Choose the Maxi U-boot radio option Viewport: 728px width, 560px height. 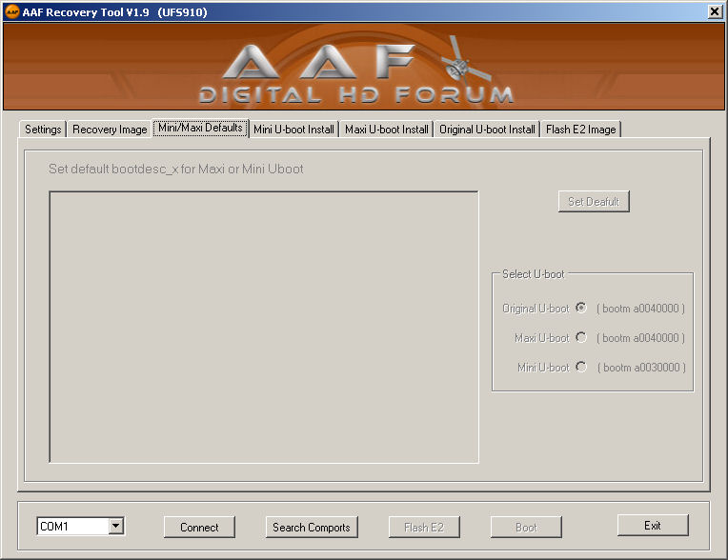click(x=581, y=337)
